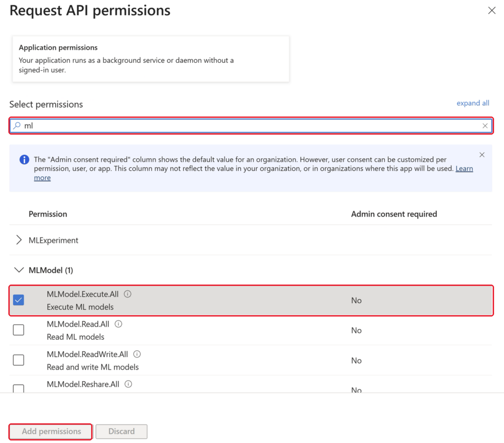
Task: Open info icon for MLModel.Execute.All
Action: pyautogui.click(x=127, y=294)
